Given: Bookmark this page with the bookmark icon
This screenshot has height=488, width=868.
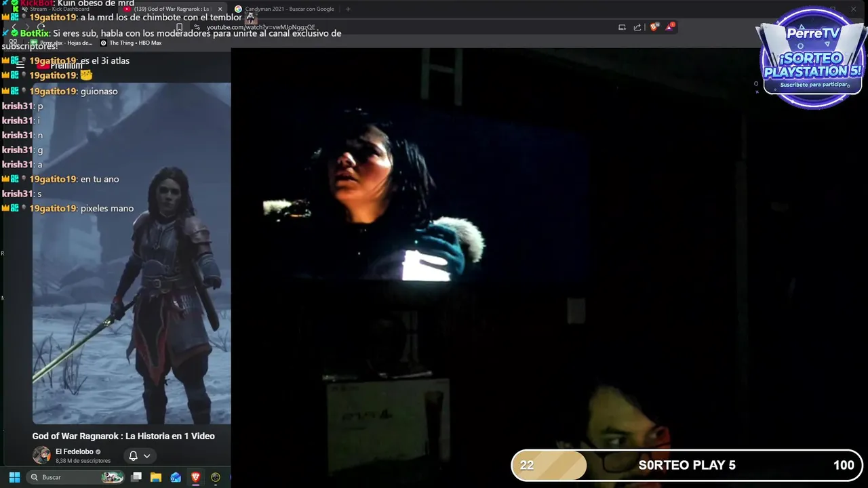Looking at the screenshot, I should tap(180, 27).
